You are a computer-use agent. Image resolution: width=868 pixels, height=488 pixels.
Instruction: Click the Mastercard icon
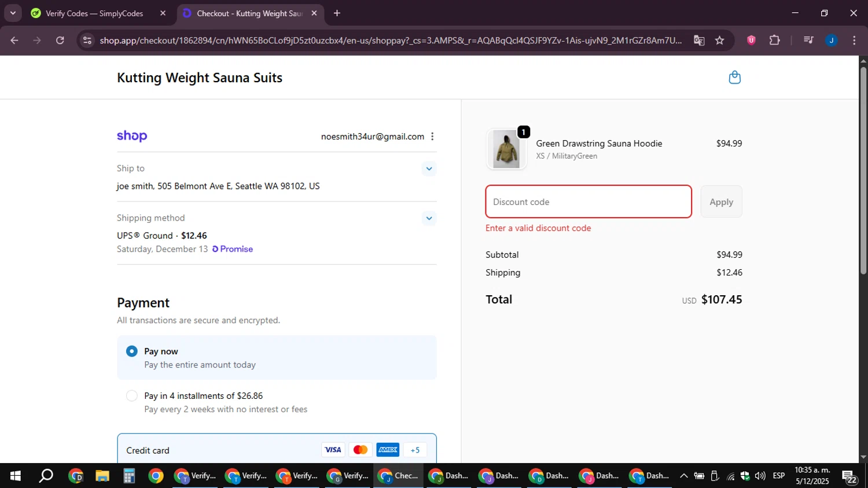360,450
